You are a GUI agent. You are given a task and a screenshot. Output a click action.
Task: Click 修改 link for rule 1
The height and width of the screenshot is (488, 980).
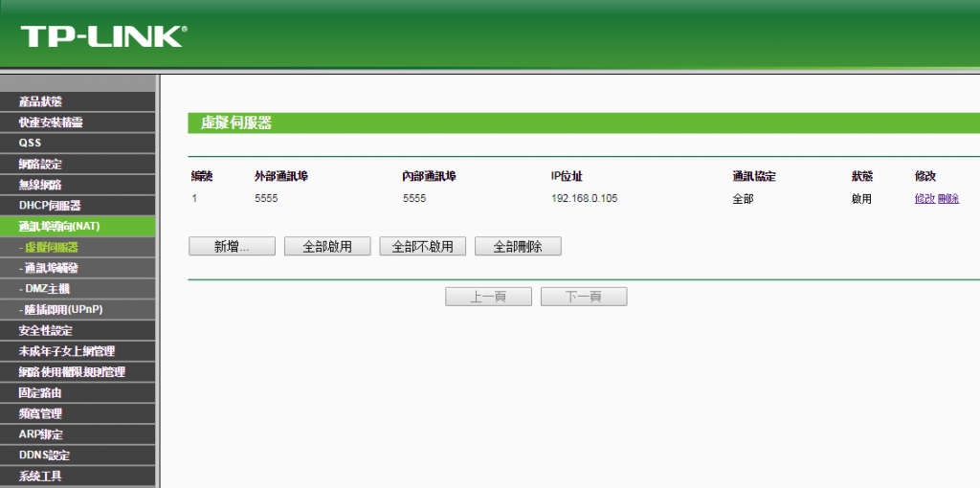click(925, 199)
